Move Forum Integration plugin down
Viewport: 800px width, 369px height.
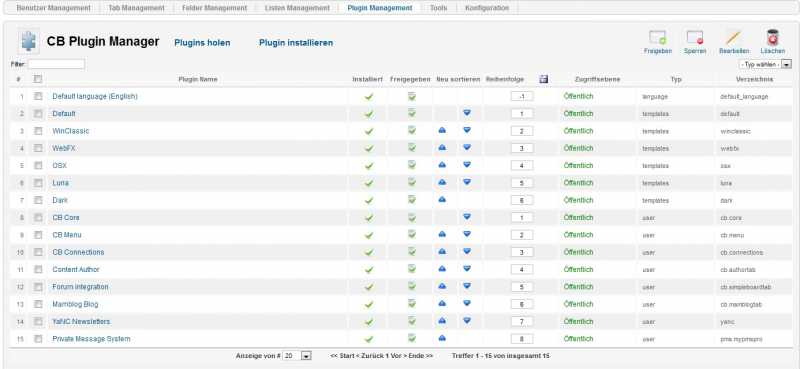click(x=467, y=287)
